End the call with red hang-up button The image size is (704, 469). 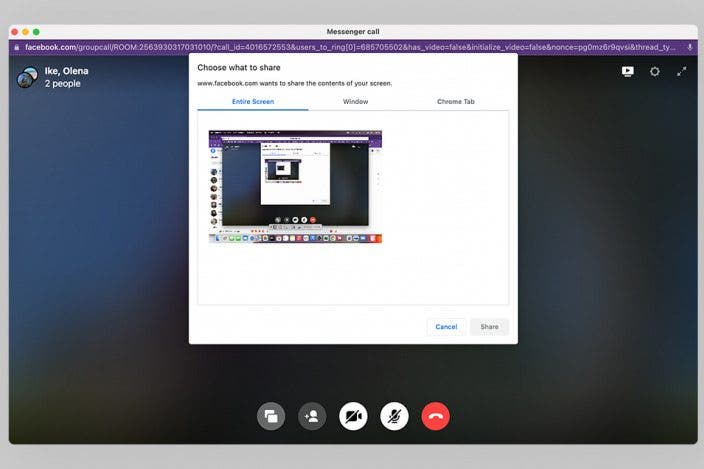click(x=435, y=416)
